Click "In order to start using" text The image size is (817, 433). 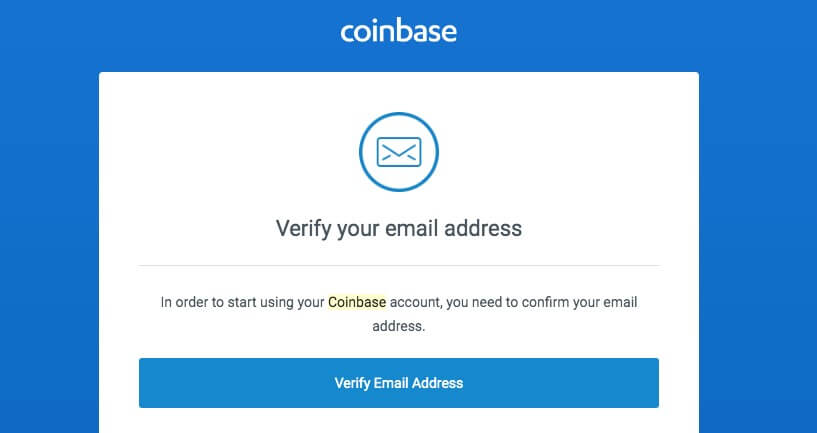tap(227, 302)
